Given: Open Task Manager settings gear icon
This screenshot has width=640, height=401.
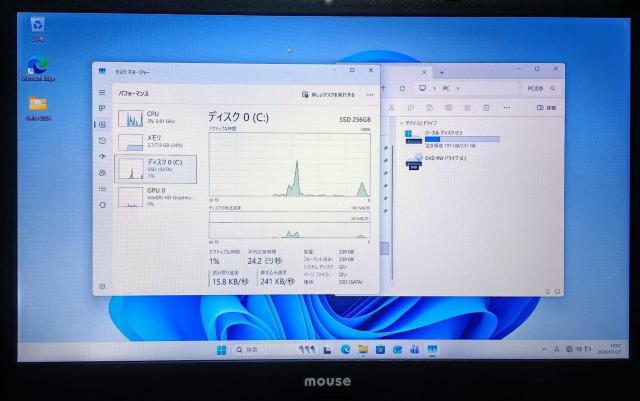Looking at the screenshot, I should tap(102, 286).
